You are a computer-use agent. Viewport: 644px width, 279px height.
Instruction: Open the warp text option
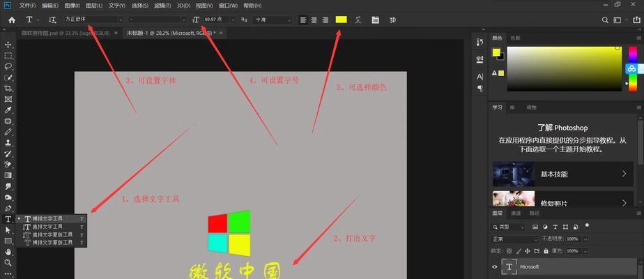[x=358, y=20]
